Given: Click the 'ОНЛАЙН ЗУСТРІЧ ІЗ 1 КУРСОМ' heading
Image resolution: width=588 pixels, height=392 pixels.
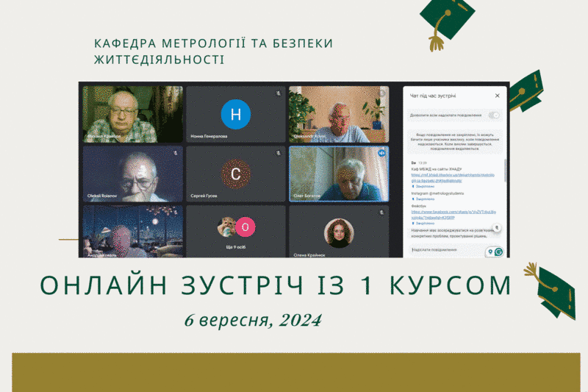Looking at the screenshot, I should pos(276,285).
